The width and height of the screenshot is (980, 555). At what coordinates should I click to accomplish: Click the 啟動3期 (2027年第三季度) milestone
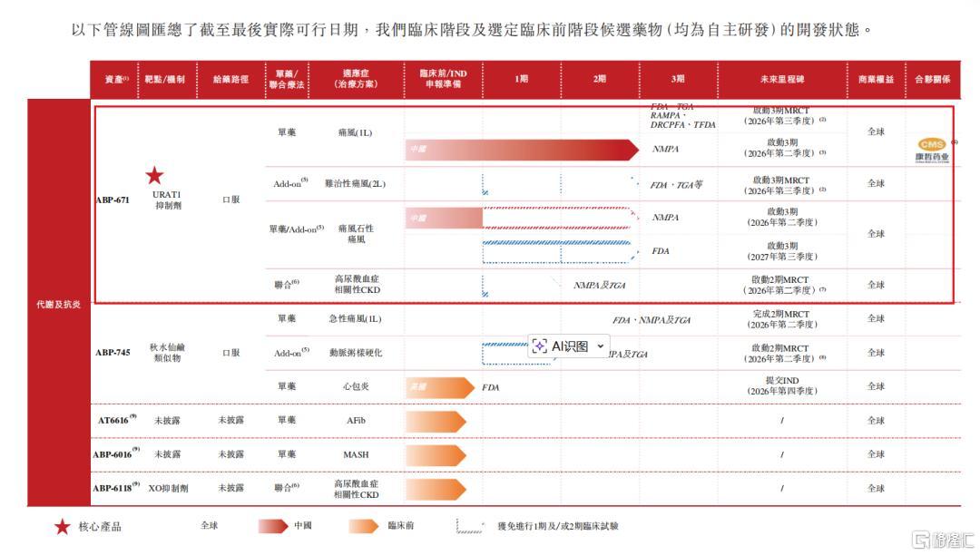pyautogui.click(x=782, y=251)
